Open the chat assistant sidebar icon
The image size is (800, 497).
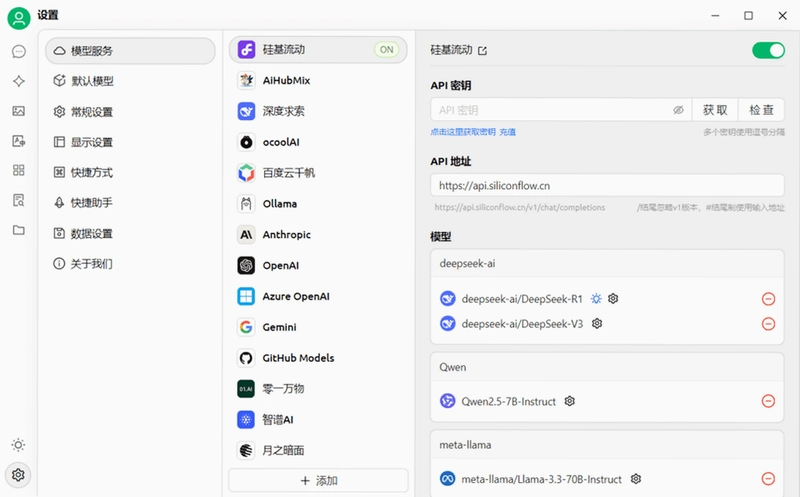(19, 52)
